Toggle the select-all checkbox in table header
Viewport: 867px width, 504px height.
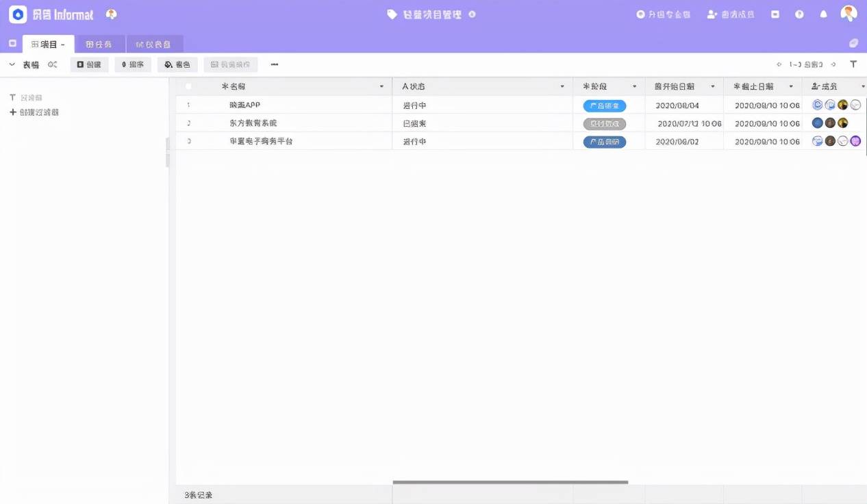188,86
